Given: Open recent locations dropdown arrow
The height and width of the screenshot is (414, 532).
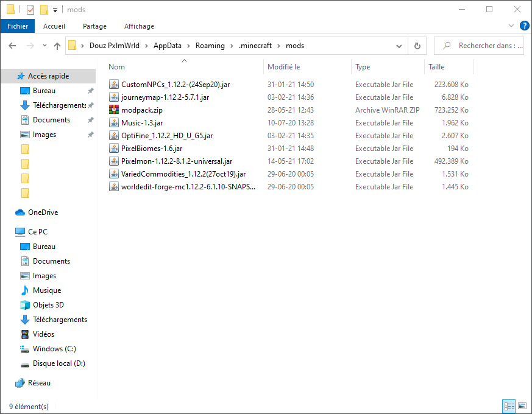Looking at the screenshot, I should click(44, 46).
